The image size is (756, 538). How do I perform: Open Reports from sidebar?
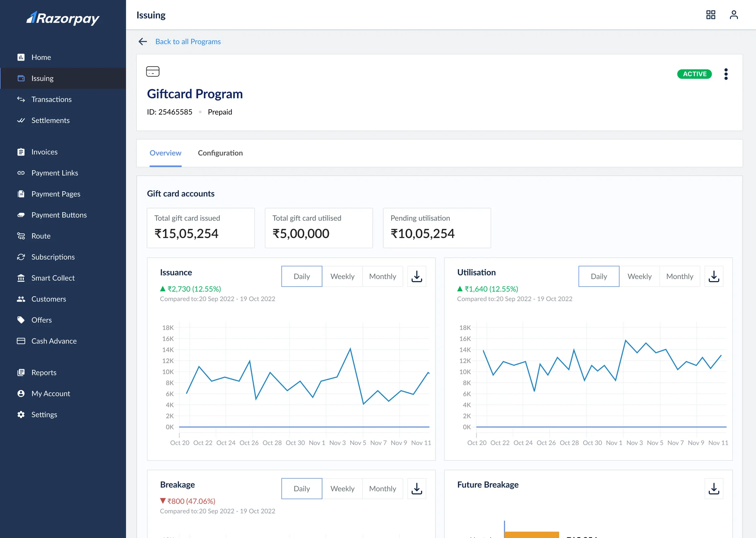[63, 372]
